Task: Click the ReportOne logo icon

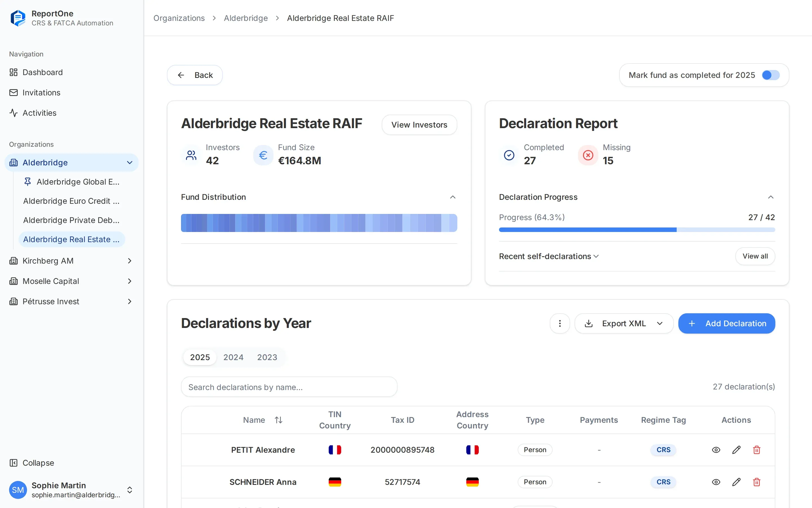Action: (18, 18)
